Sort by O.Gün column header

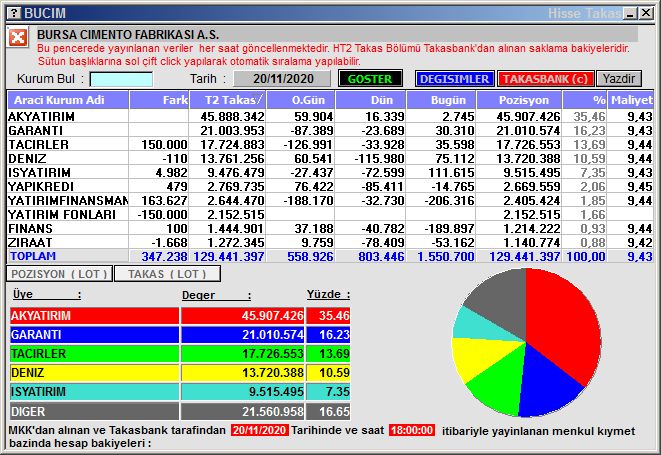pos(301,100)
